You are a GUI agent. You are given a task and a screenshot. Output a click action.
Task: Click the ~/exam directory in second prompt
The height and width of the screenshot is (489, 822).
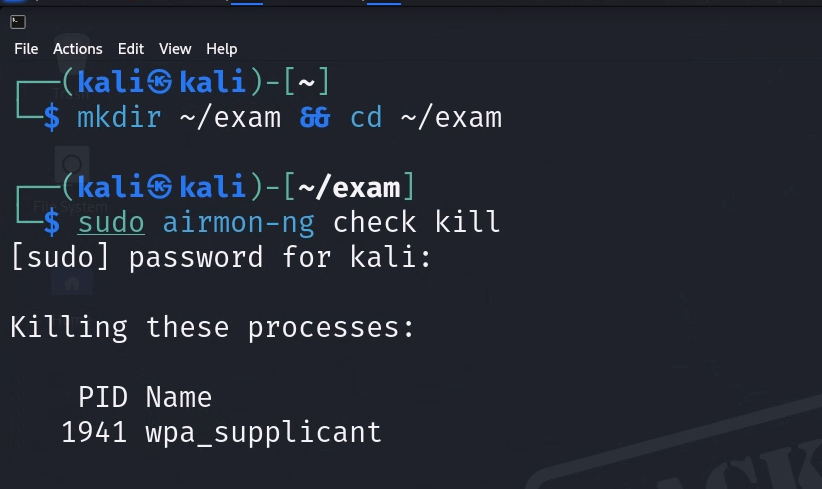349,186
